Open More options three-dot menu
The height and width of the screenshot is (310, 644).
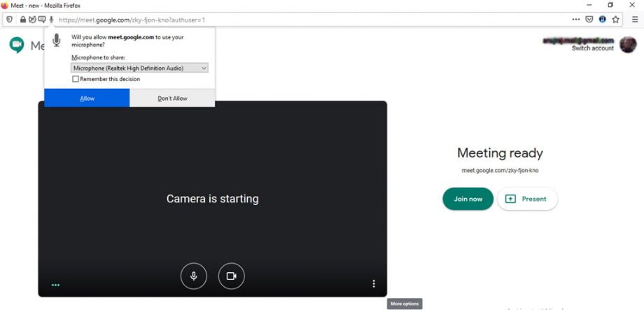[374, 283]
